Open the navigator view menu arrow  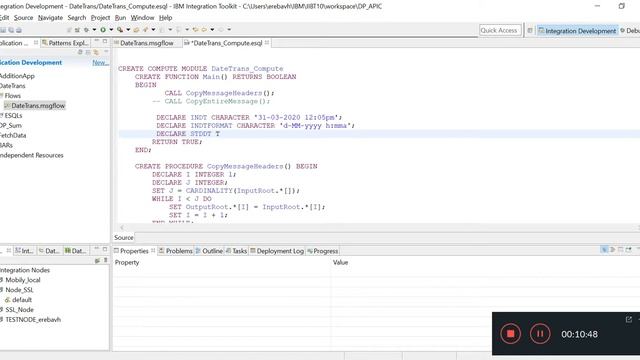(x=106, y=52)
